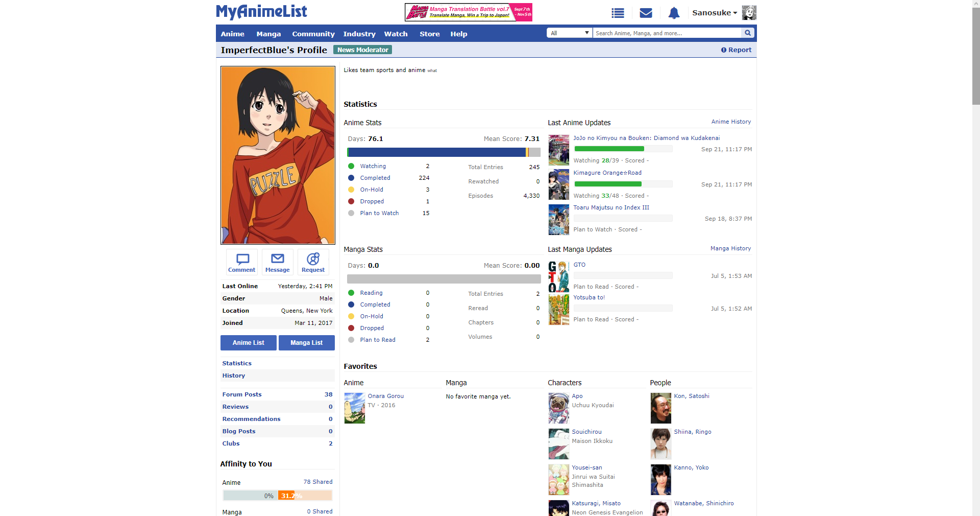Click the Manga List button
980x516 pixels.
click(306, 343)
